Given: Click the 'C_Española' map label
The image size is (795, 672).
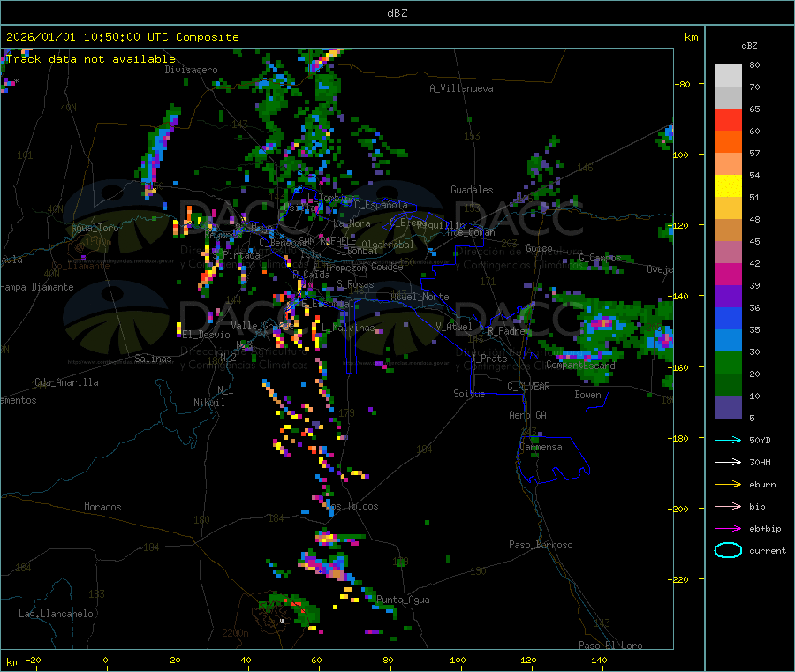Looking at the screenshot, I should [381, 205].
